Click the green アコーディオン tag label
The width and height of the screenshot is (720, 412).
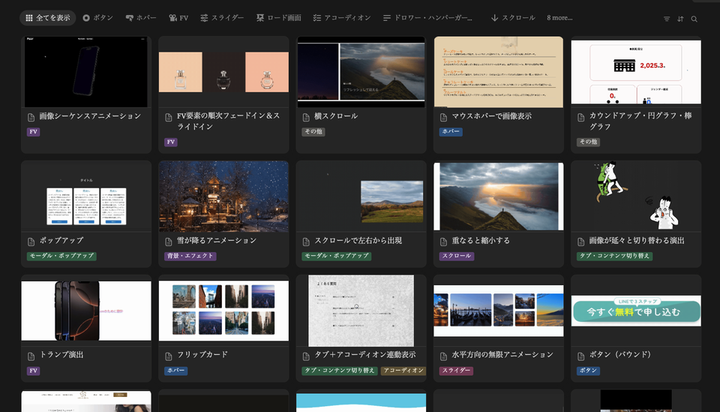pos(403,370)
